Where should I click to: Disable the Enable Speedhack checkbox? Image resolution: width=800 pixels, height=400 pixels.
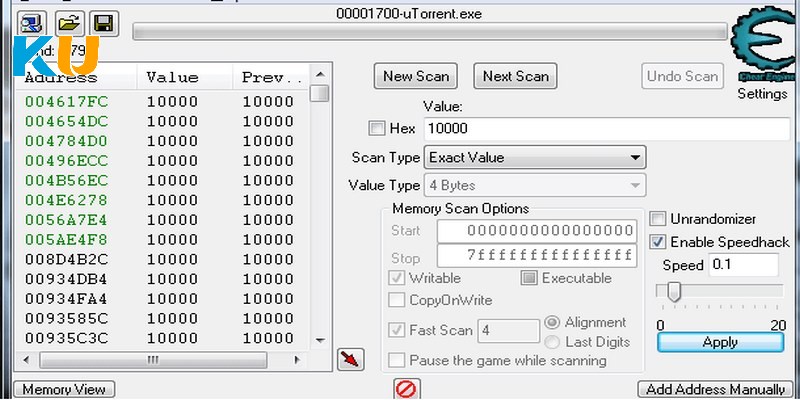pyautogui.click(x=658, y=242)
